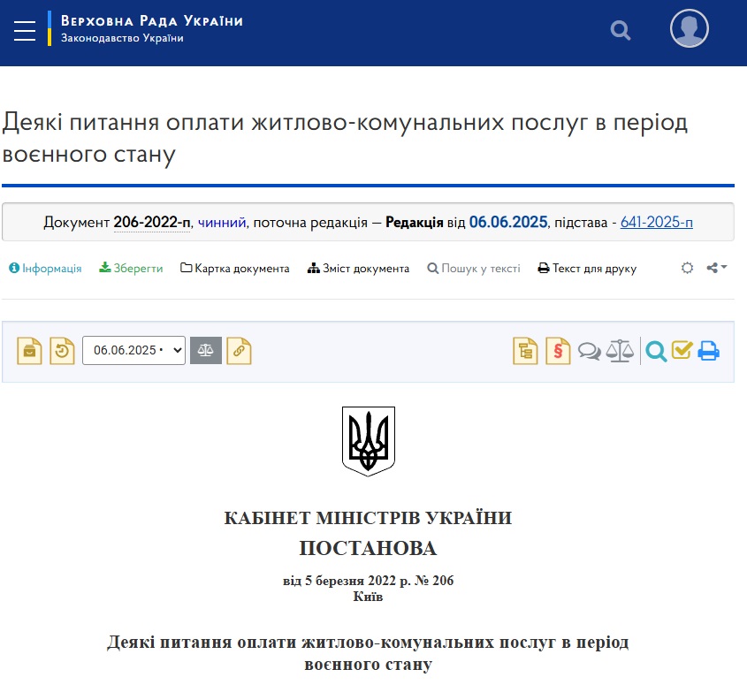Image resolution: width=747 pixels, height=700 pixels.
Task: Click the search magnifier in header
Action: (x=621, y=31)
